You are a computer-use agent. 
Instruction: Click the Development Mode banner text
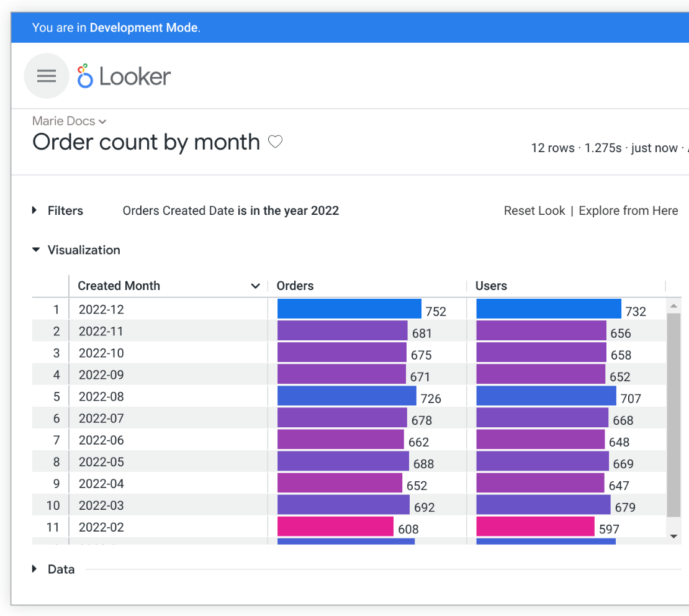tap(116, 27)
